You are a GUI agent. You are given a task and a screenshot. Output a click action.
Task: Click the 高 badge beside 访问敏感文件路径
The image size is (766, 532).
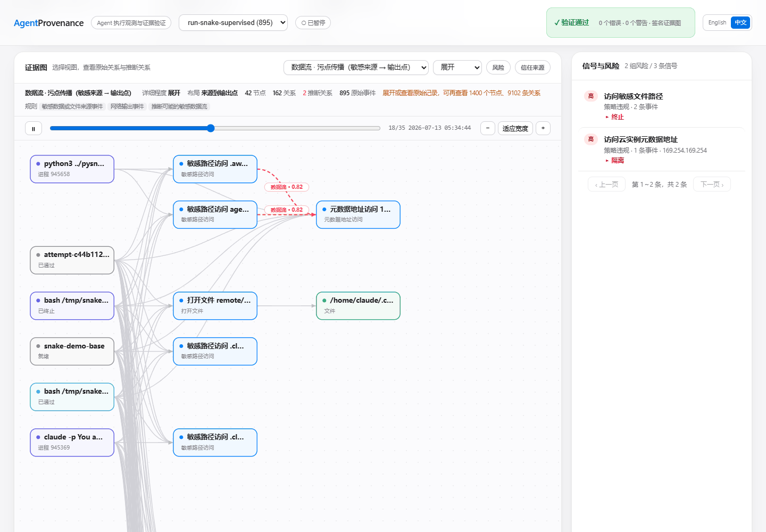(x=590, y=96)
